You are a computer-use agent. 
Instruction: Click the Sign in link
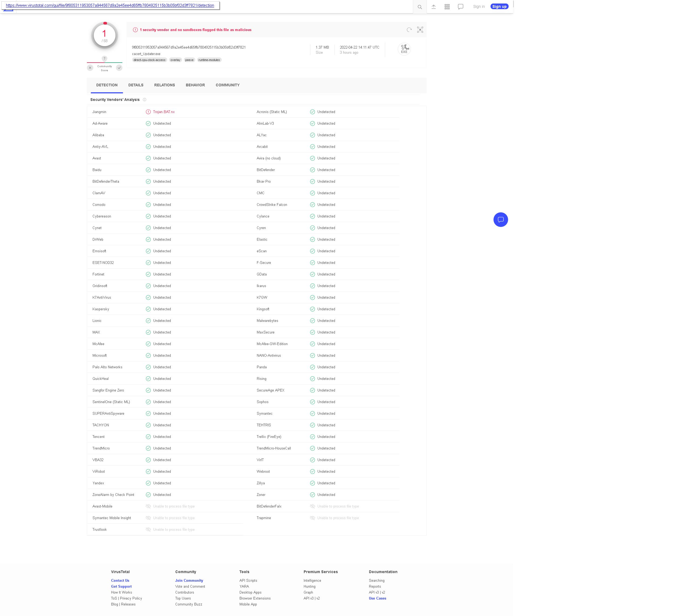click(x=479, y=7)
